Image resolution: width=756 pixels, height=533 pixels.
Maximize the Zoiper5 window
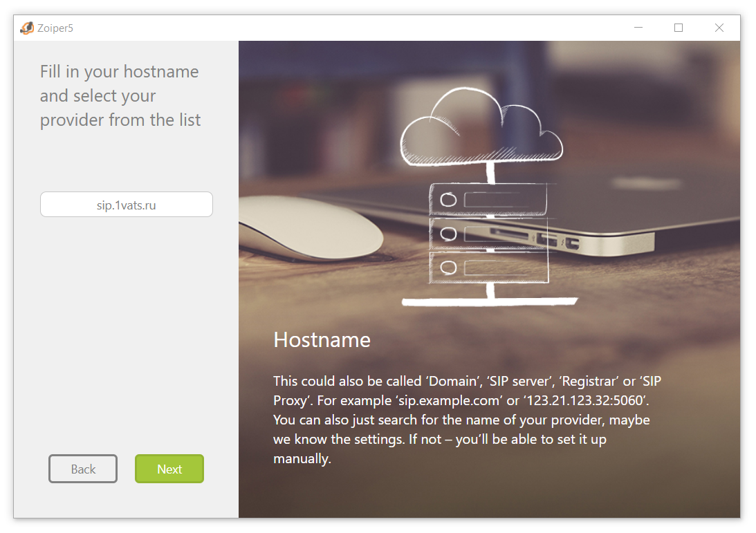[679, 28]
